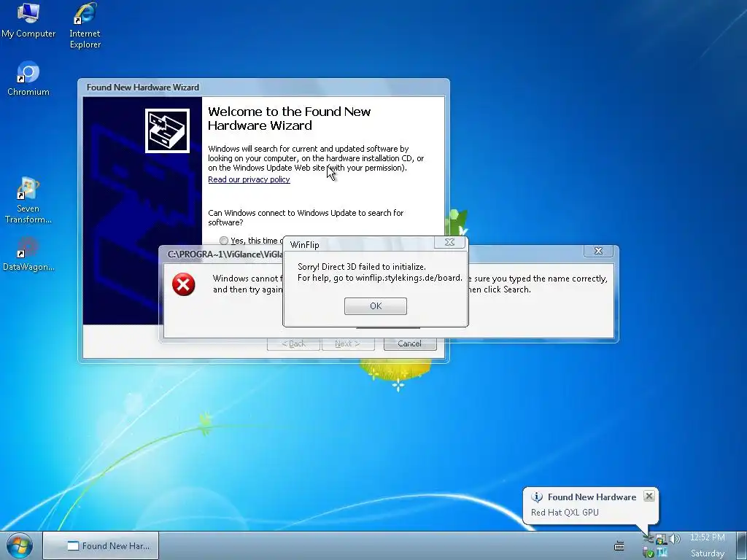
Task: Open the volume speaker tray icon
Action: point(675,539)
